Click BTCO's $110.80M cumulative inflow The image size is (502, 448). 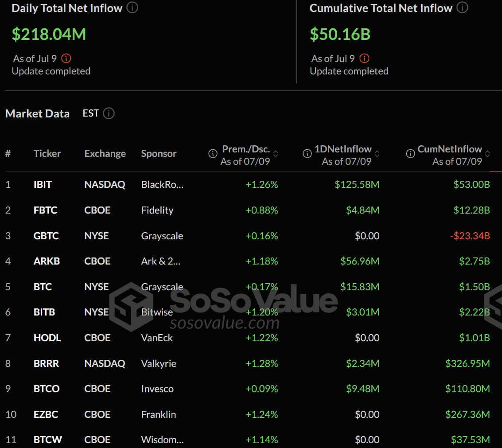point(468,389)
